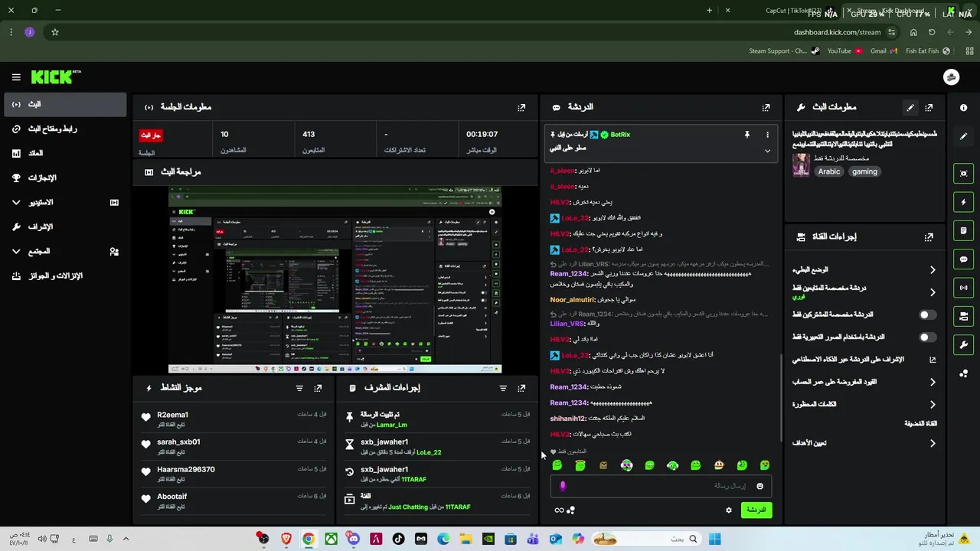Viewport: 980px width, 551px height.
Task: Click the Arabic tag in the stream info panel
Action: pos(828,172)
